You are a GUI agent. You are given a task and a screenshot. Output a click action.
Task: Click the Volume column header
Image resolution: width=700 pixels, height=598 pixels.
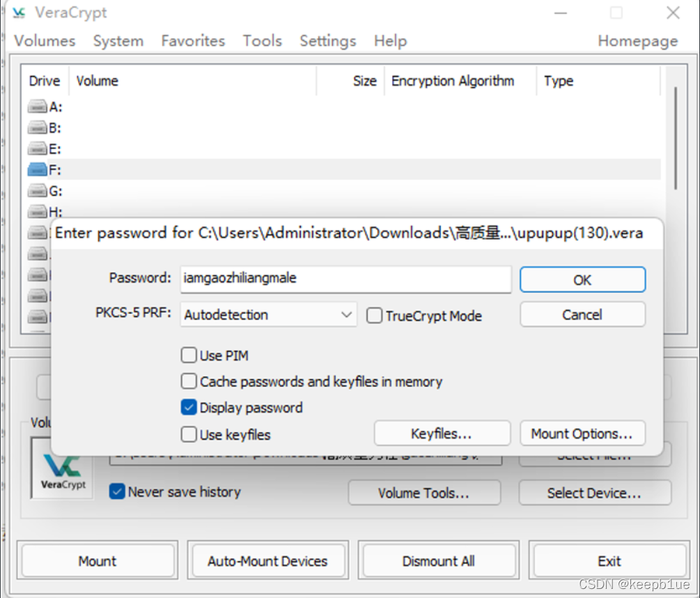pos(192,81)
